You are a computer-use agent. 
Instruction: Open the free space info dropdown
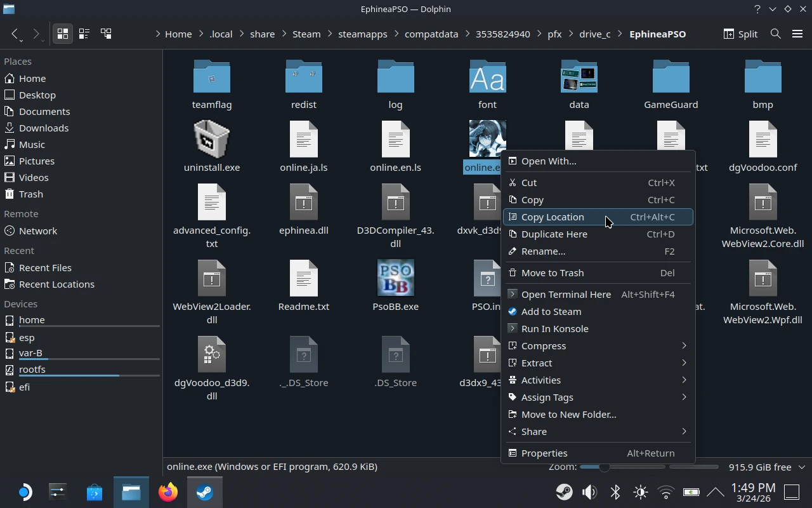coord(801,467)
